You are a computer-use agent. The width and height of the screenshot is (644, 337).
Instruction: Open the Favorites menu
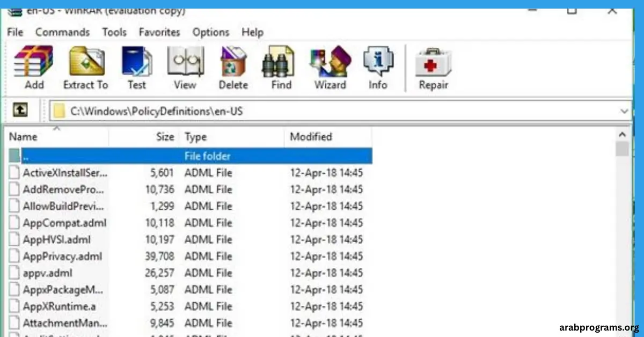[x=159, y=32]
